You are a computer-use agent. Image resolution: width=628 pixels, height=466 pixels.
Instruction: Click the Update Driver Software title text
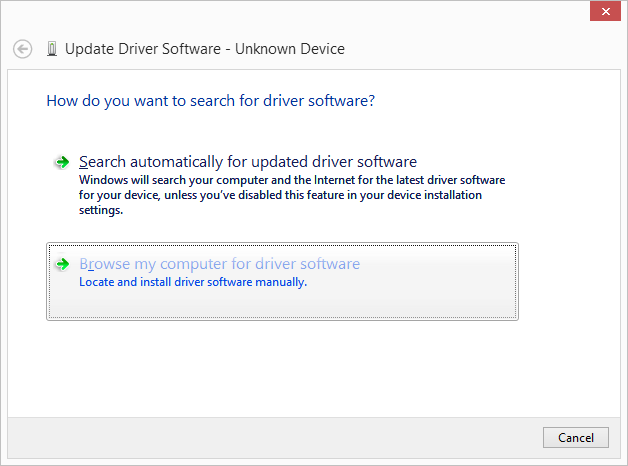(143, 49)
